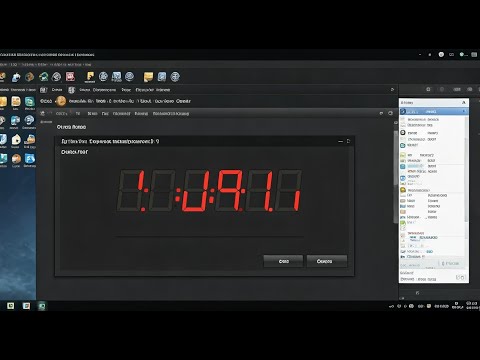480x360 pixels.
Task: Open the brown round icon in the bottom desktop row
Action: pyautogui.click(x=16, y=159)
